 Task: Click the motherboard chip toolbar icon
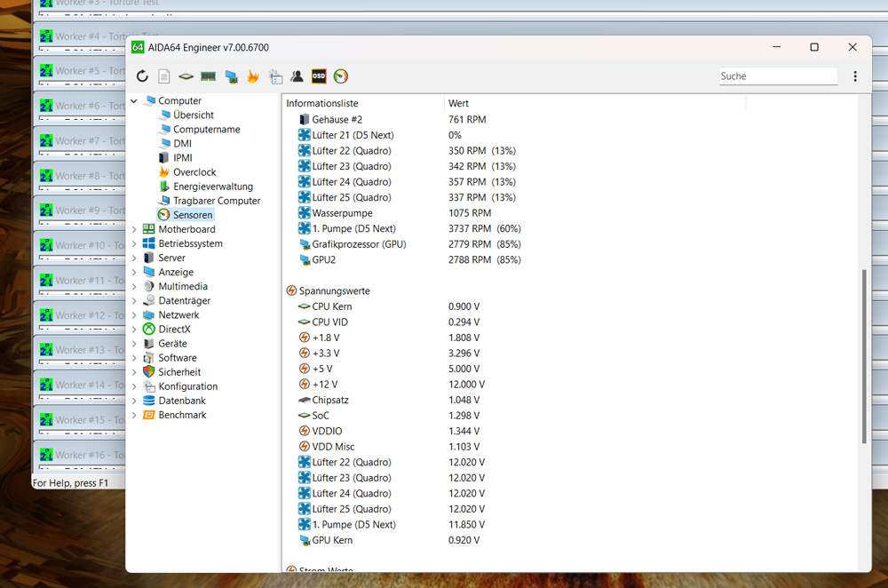tap(186, 75)
